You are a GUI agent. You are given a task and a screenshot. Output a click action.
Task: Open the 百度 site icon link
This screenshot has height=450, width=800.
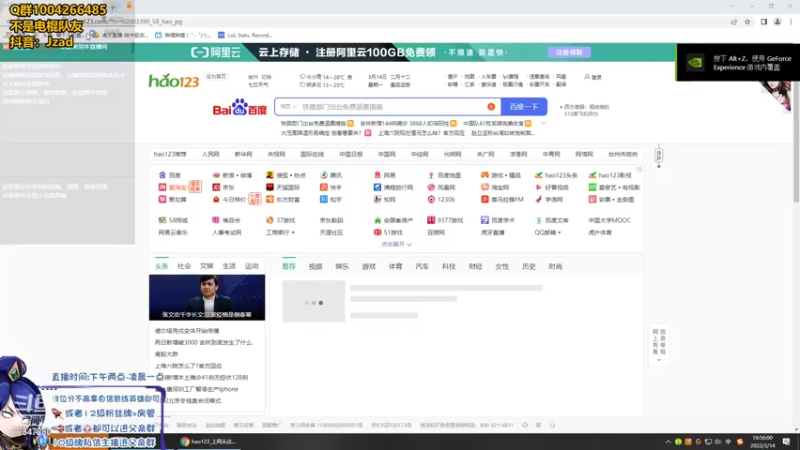(170, 175)
